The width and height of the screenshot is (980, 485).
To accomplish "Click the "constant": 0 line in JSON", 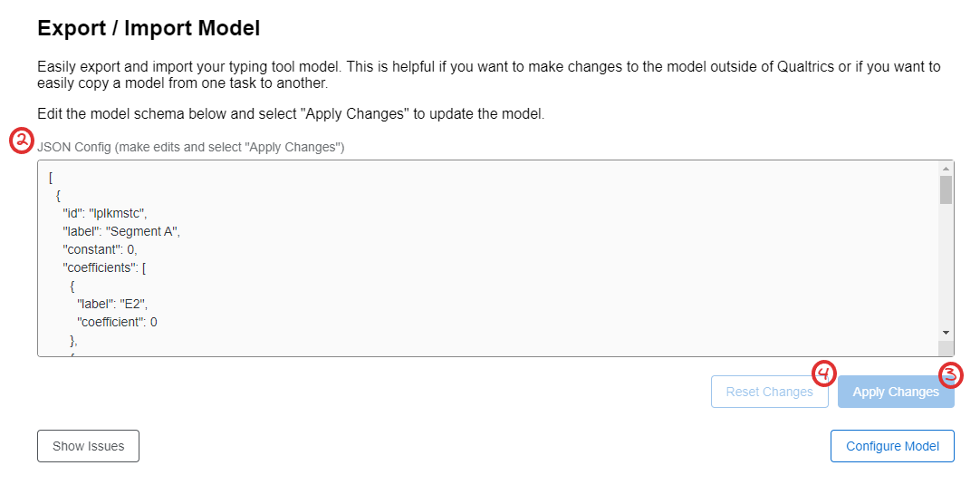I will 100,249.
